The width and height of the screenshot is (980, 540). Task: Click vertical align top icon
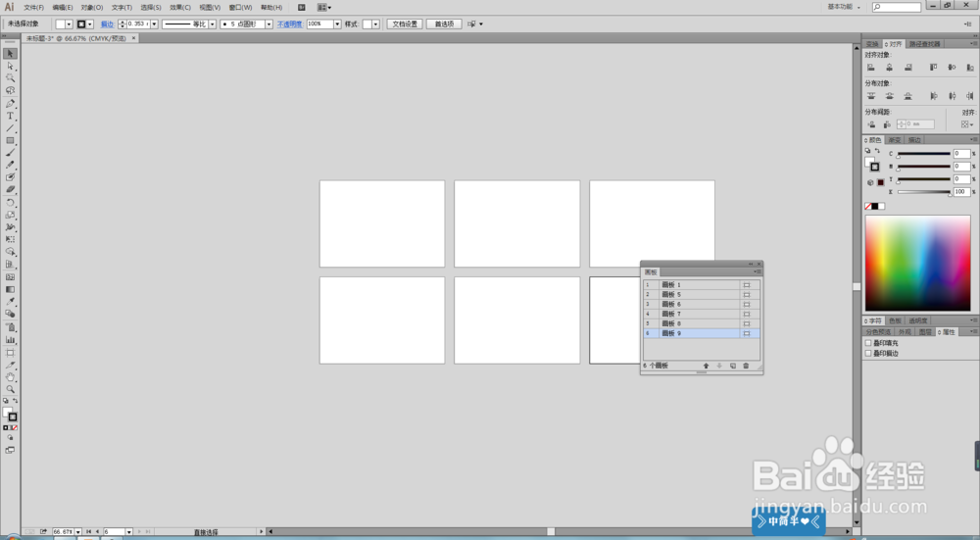pos(933,68)
